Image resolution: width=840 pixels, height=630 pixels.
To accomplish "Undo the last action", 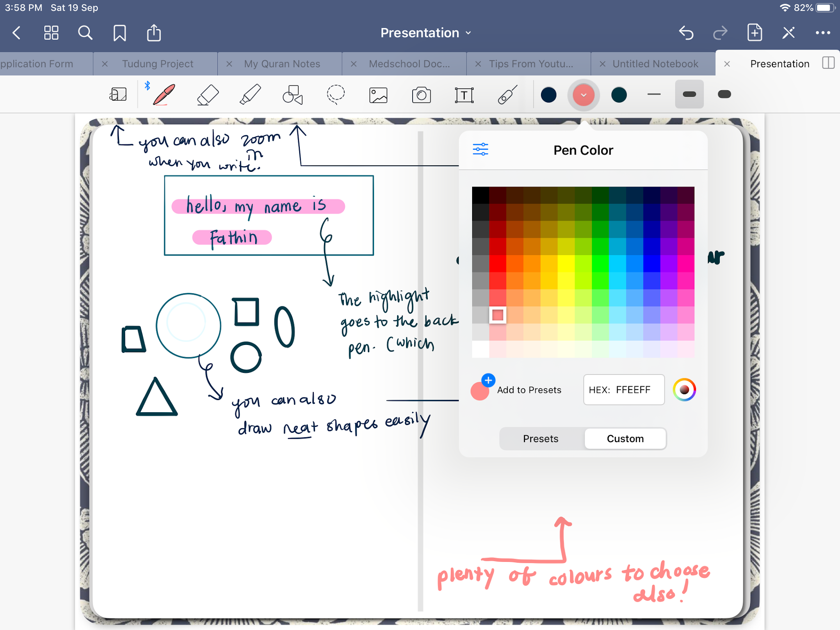I will coord(686,33).
